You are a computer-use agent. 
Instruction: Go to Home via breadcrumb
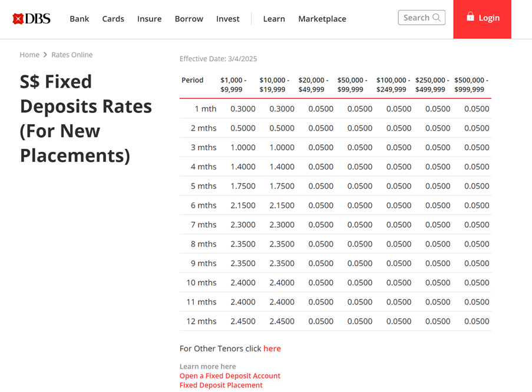point(29,55)
